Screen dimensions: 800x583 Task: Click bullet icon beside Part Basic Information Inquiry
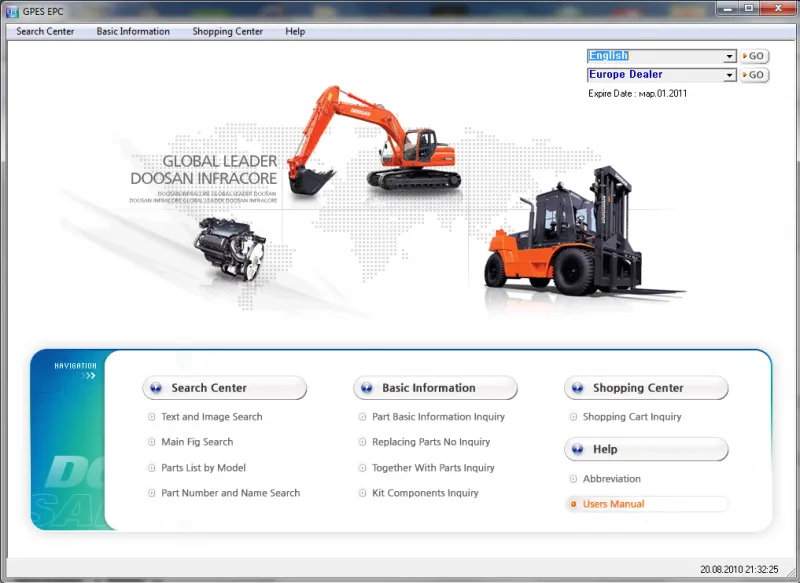click(362, 417)
